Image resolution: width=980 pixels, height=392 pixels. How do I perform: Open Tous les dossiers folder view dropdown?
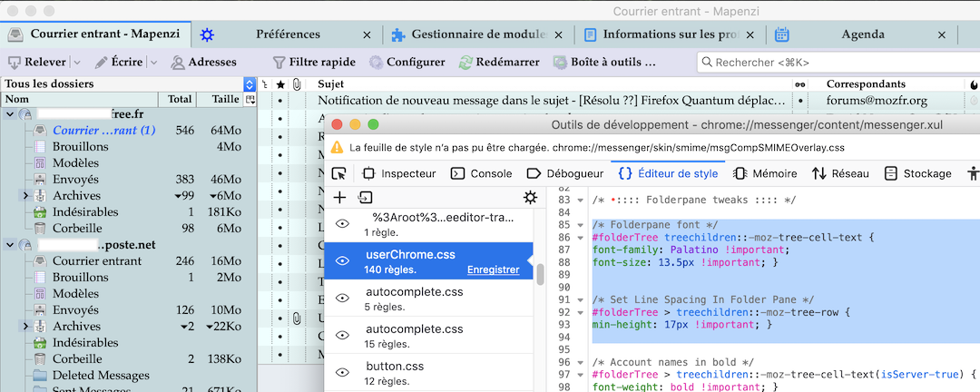coord(250,83)
